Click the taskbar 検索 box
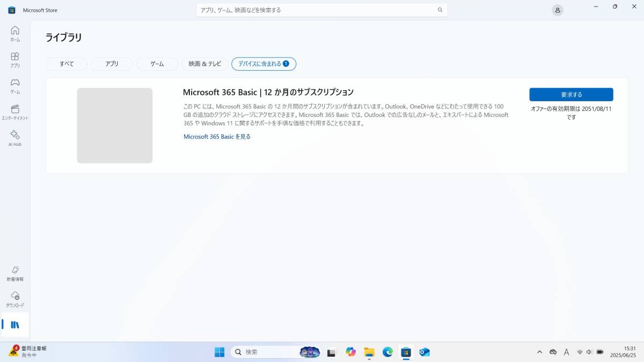This screenshot has height=362, width=644. pyautogui.click(x=275, y=352)
